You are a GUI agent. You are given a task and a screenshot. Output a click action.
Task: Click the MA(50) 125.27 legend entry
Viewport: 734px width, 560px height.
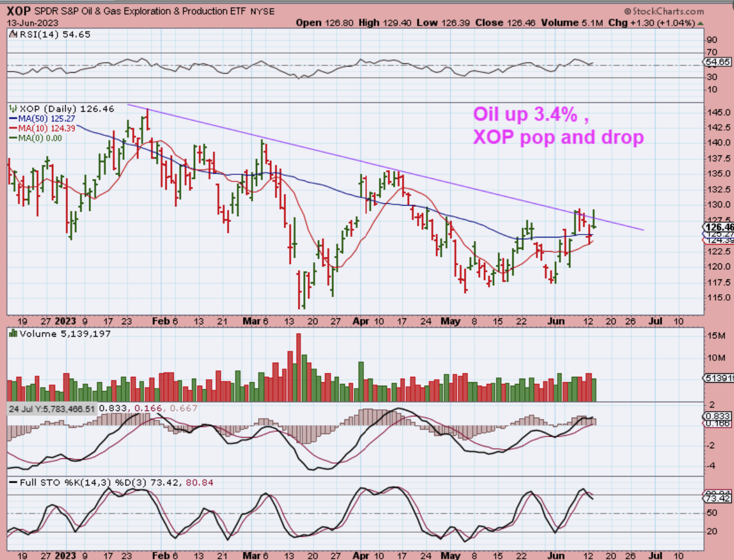pos(46,119)
